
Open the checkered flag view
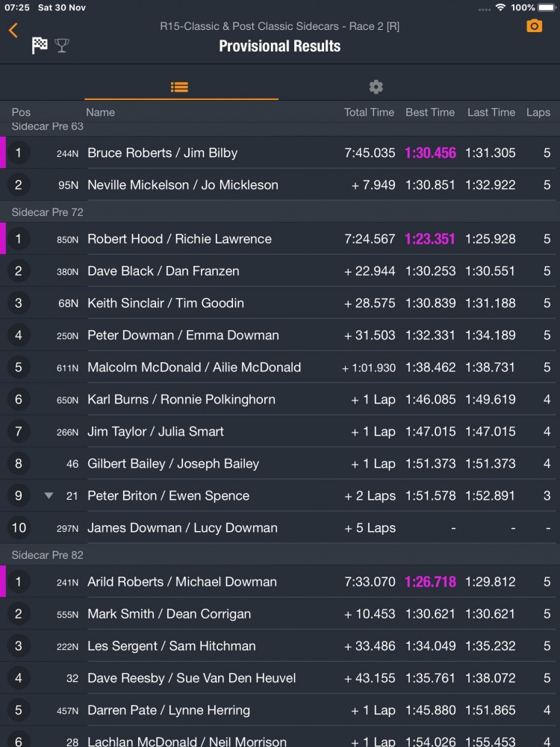click(40, 46)
